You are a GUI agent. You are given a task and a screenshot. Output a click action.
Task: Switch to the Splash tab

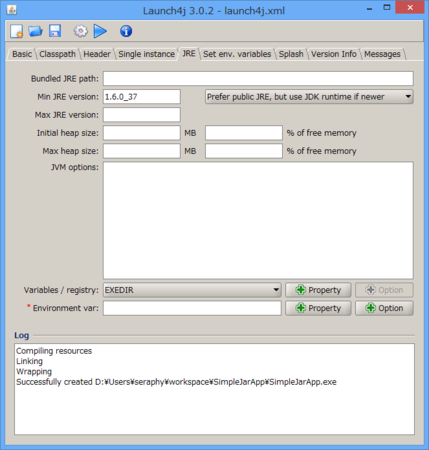pos(291,54)
